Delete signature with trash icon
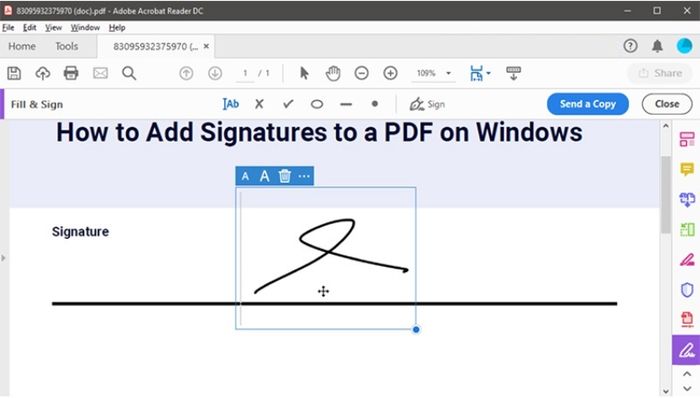This screenshot has height=398, width=700. (285, 176)
